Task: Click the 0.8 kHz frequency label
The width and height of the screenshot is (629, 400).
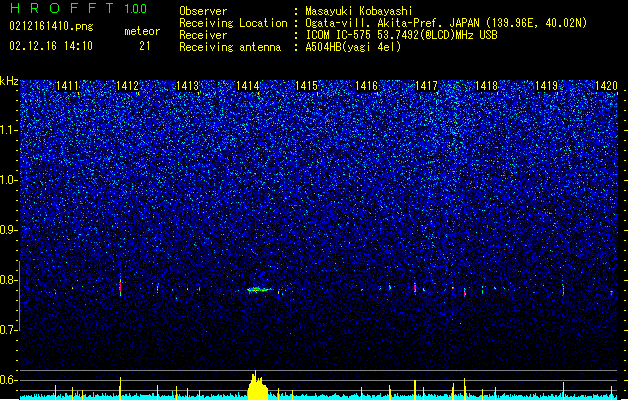Action: click(x=8, y=280)
